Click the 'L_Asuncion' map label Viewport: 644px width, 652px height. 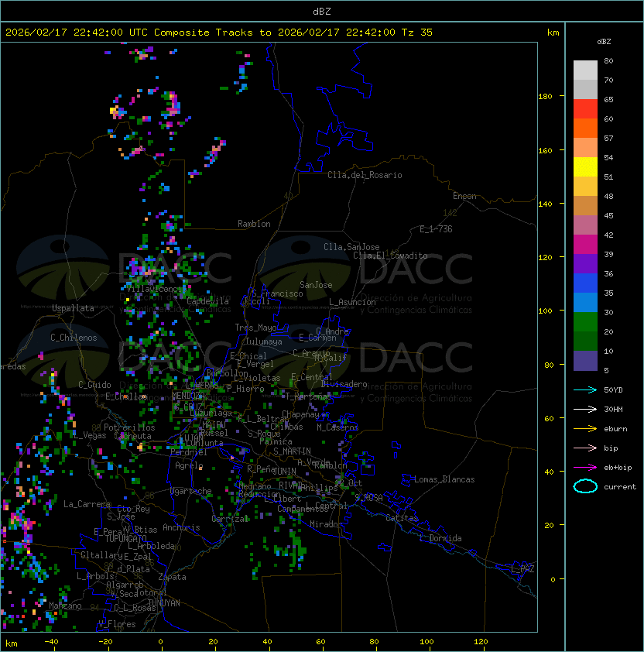(352, 302)
